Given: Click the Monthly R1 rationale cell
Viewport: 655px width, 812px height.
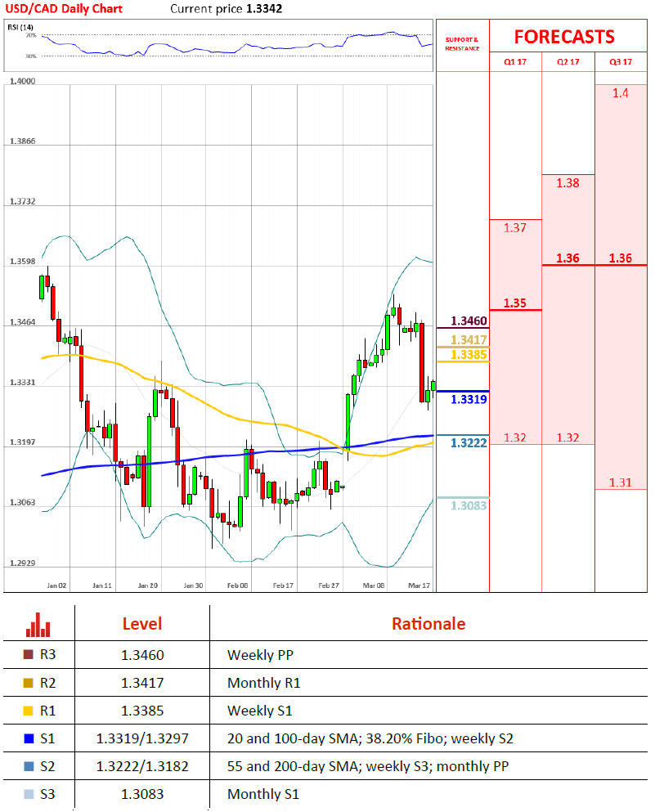Looking at the screenshot, I should coord(264,683).
